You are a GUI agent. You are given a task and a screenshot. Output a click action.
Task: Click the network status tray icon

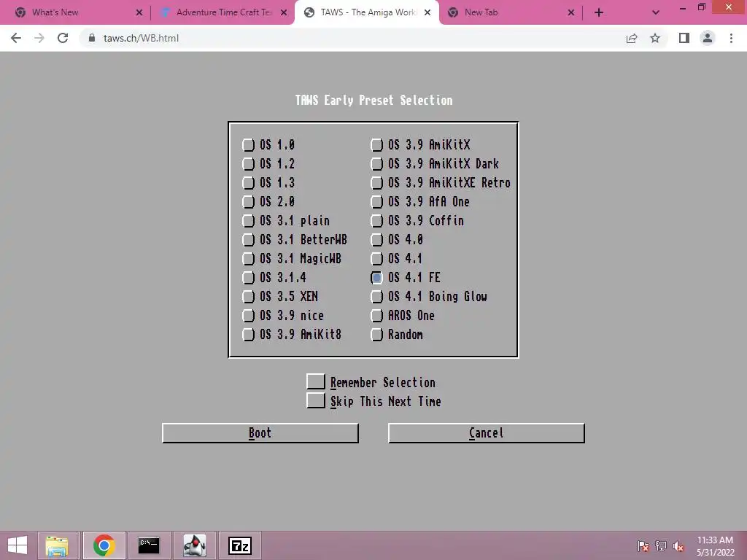(661, 545)
